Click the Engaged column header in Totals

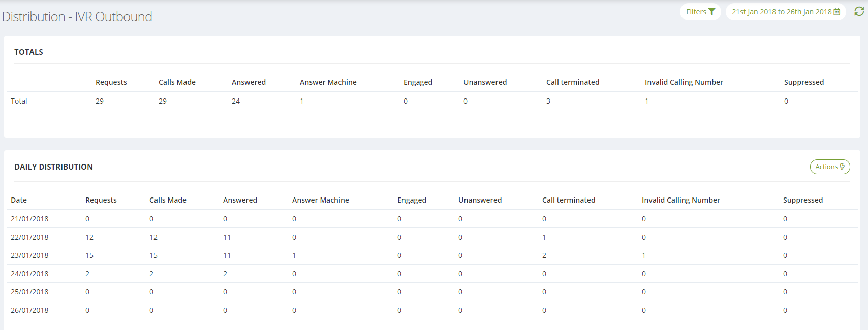click(x=418, y=82)
